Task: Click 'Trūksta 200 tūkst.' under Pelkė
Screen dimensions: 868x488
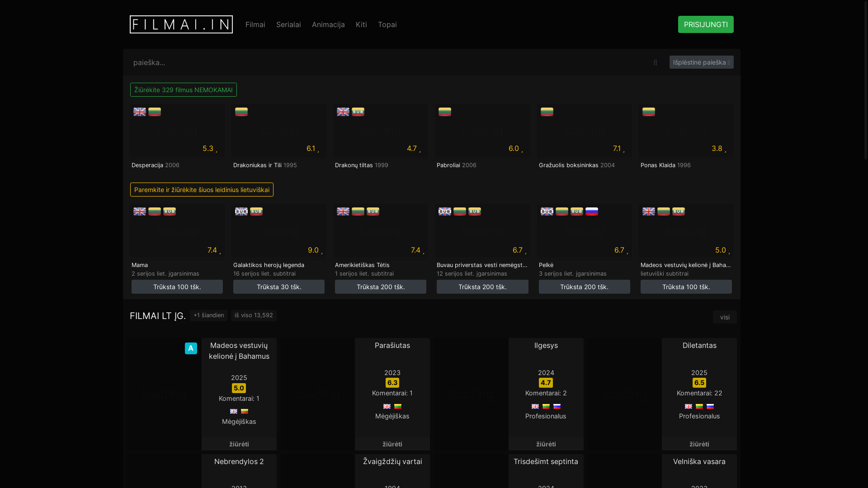Action: pos(585,287)
